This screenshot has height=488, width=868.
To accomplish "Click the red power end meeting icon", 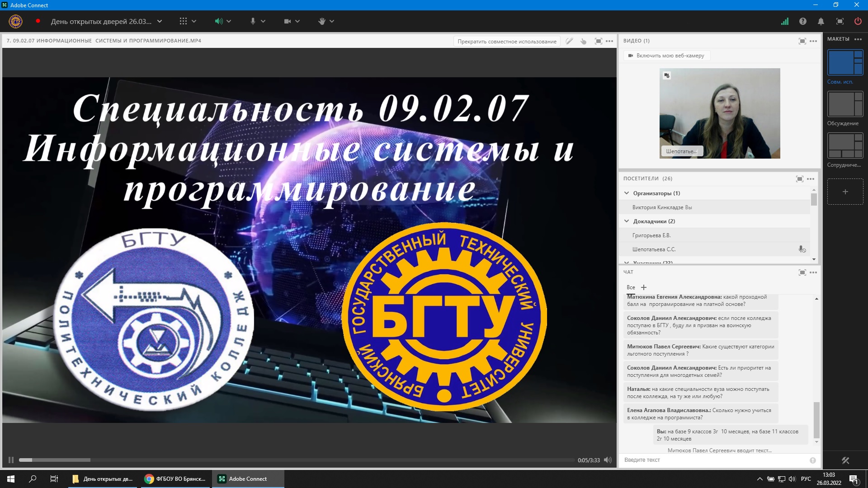I will 858,21.
